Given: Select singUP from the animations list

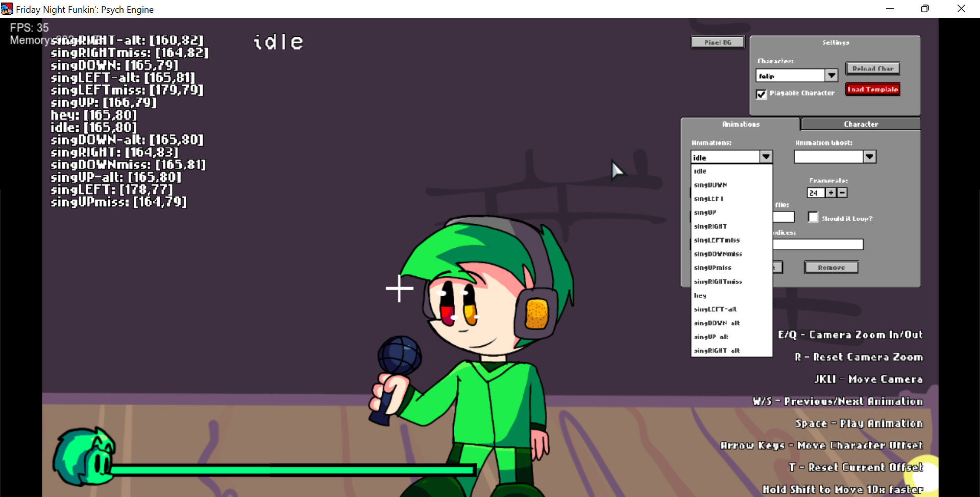Looking at the screenshot, I should point(731,212).
